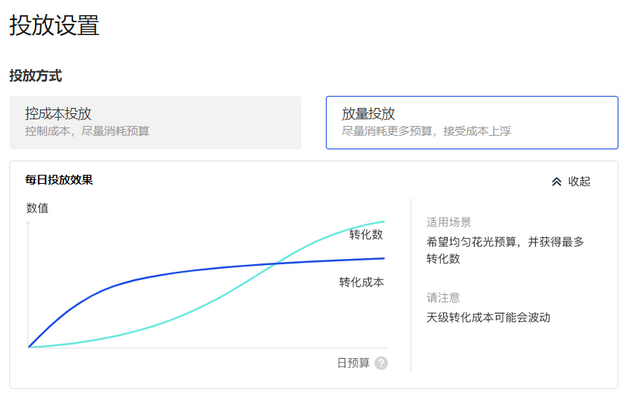The image size is (628, 393).
Task: Click 控制成本，尽量消耗预算 subtitle
Action: point(87,131)
